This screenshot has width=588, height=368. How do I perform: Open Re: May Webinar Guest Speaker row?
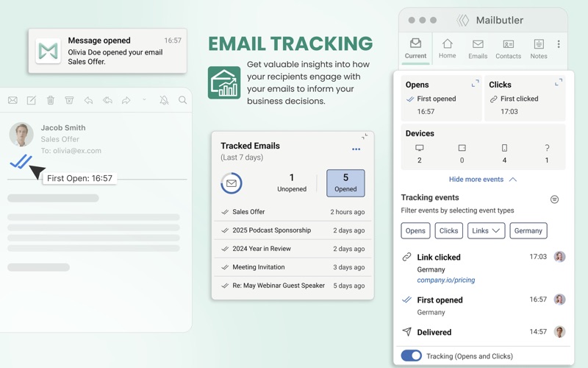point(293,286)
